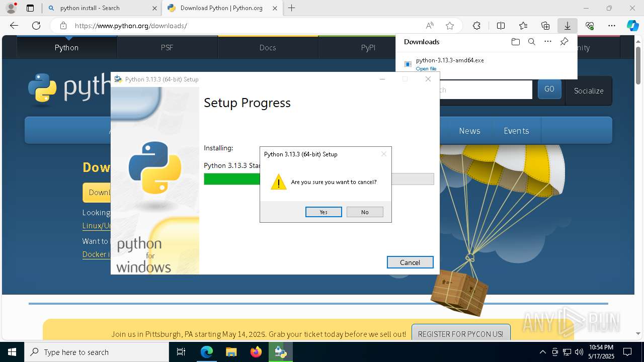Open the browser profile avatar icon

11,8
